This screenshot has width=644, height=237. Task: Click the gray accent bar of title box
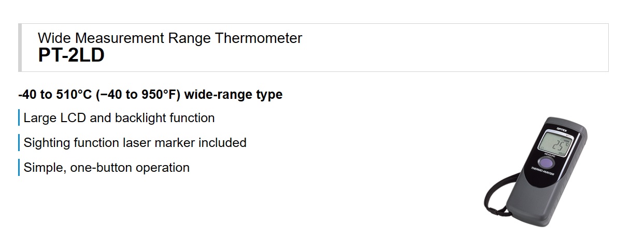pos(20,48)
